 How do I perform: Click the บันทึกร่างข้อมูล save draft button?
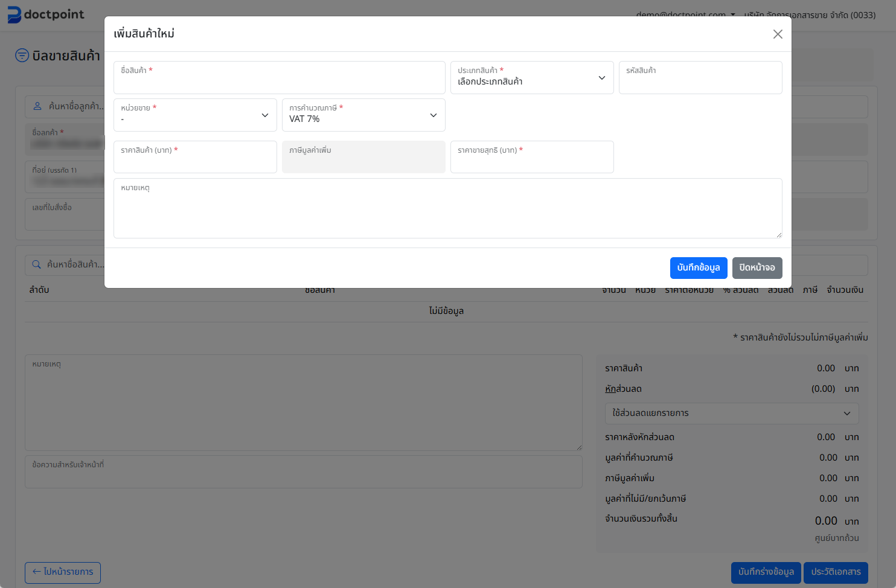tap(766, 572)
